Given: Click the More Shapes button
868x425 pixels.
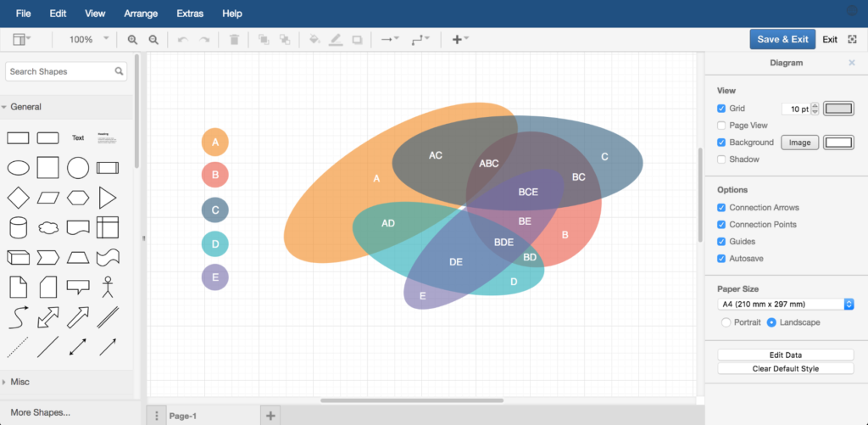Looking at the screenshot, I should [x=41, y=413].
